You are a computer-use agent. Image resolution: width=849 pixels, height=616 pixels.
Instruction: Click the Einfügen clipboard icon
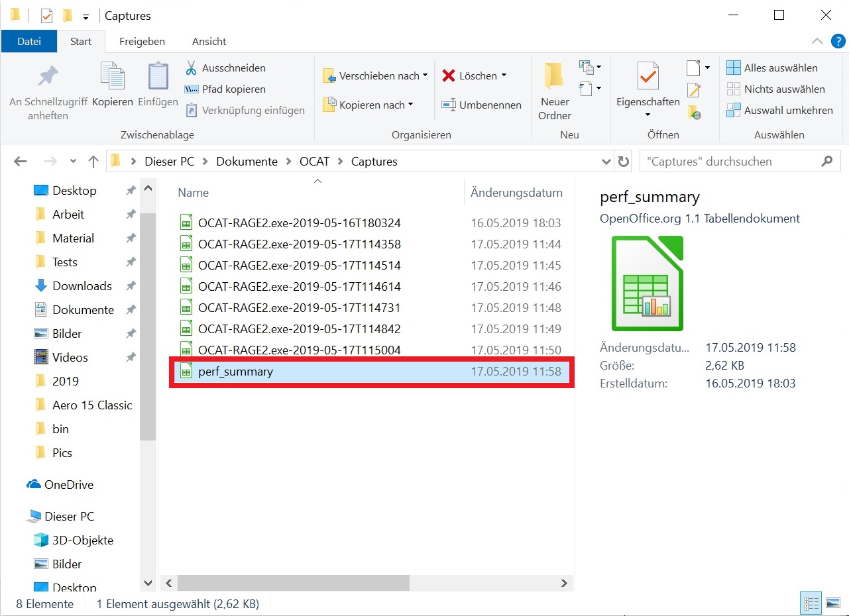point(158,76)
